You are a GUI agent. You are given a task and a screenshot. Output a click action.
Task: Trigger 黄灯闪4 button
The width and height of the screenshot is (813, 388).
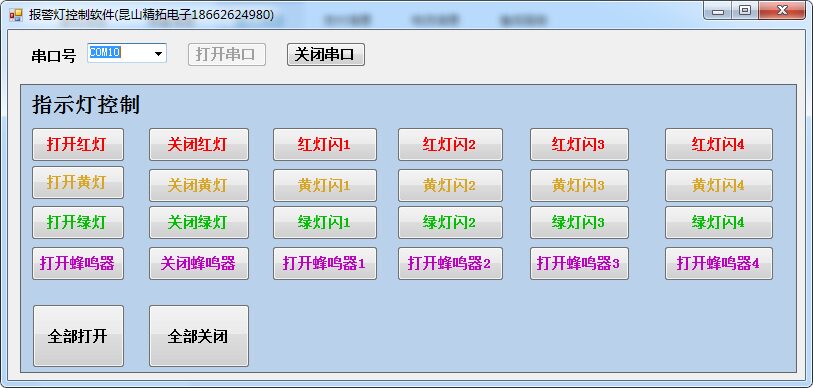click(x=719, y=185)
